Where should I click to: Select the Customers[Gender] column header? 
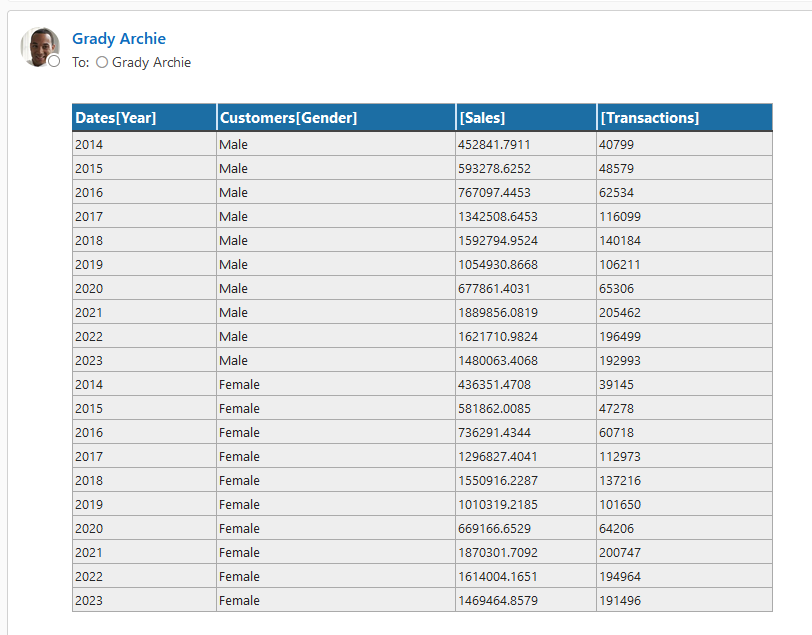pyautogui.click(x=288, y=118)
